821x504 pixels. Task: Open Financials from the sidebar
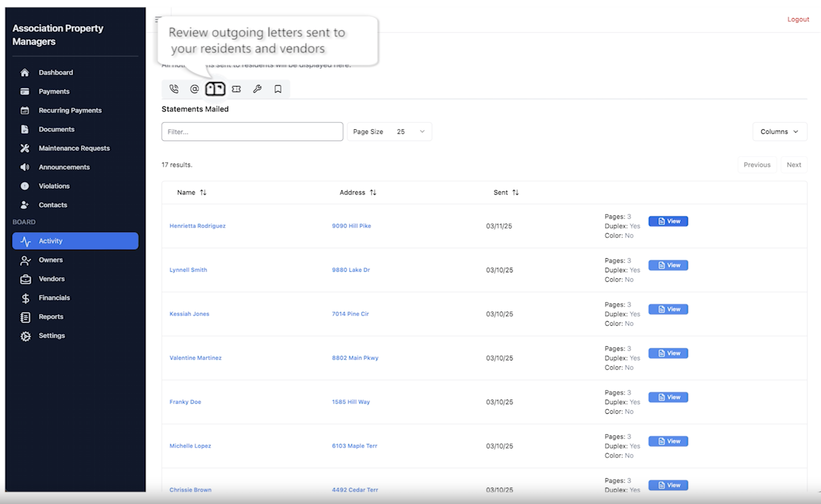[54, 298]
